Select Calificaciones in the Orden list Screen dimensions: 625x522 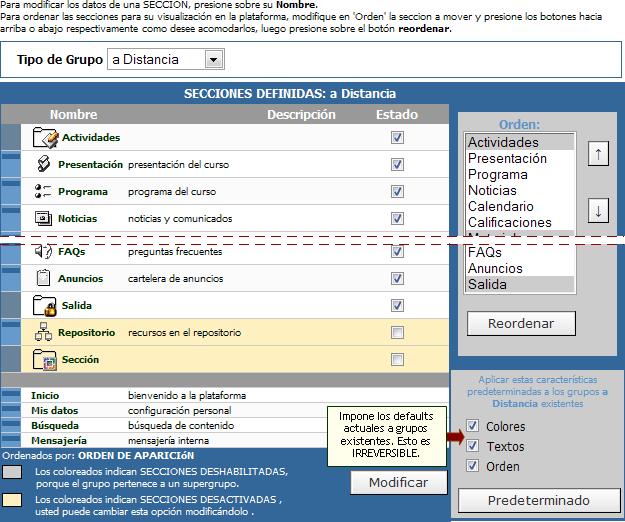point(520,222)
